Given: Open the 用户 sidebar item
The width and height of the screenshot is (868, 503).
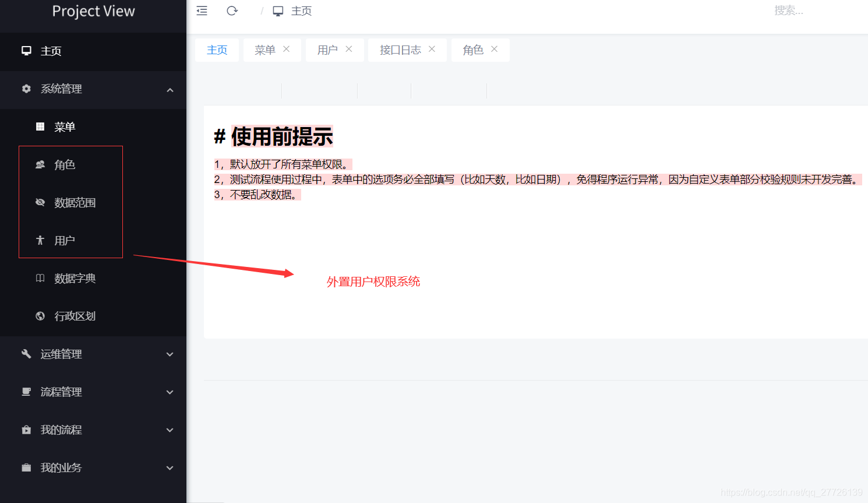Looking at the screenshot, I should point(93,240).
